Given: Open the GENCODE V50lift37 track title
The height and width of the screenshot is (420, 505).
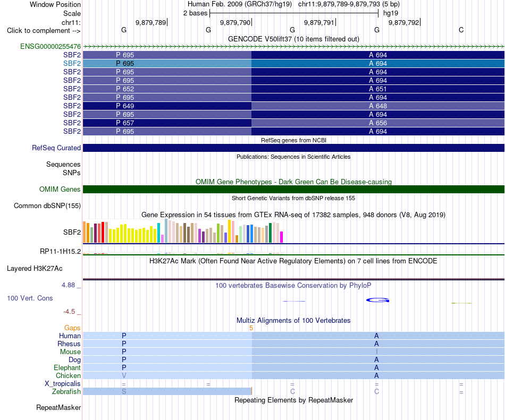Looking at the screenshot, I should click(x=293, y=39).
